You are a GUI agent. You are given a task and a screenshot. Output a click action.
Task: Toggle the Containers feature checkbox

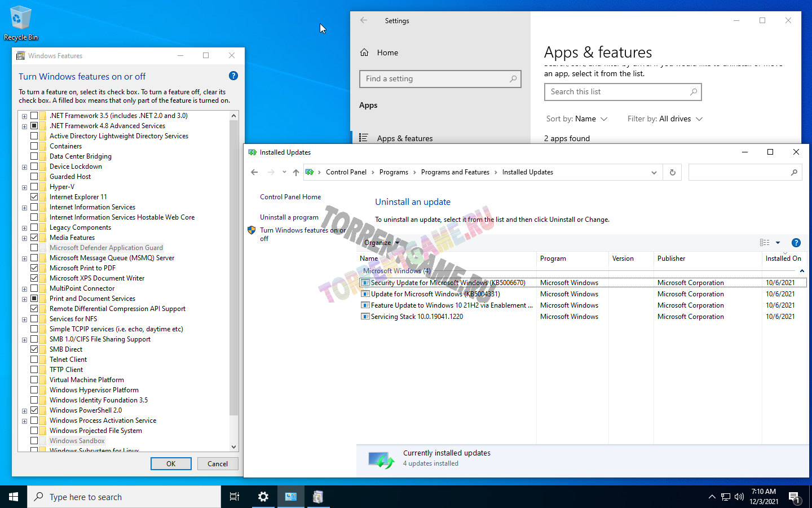coord(34,146)
